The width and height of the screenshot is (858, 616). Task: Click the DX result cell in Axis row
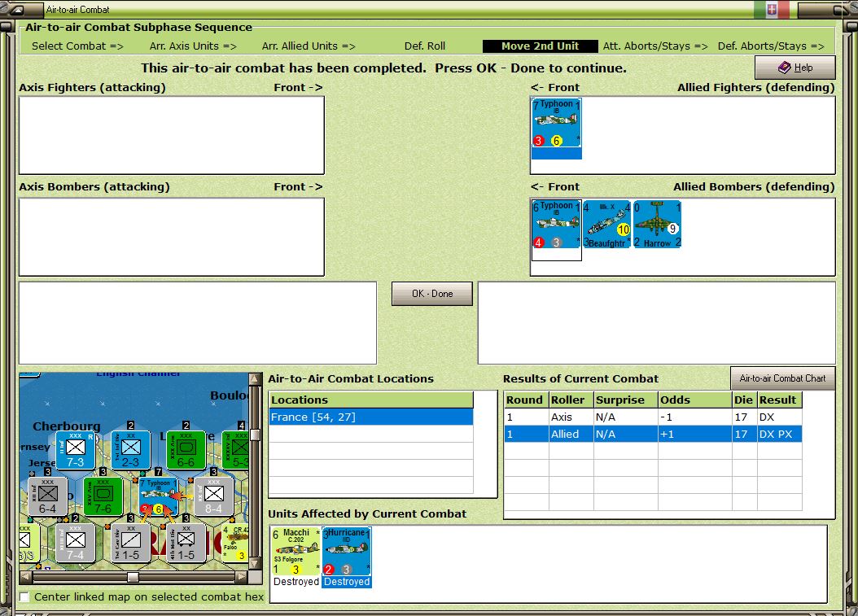point(780,417)
